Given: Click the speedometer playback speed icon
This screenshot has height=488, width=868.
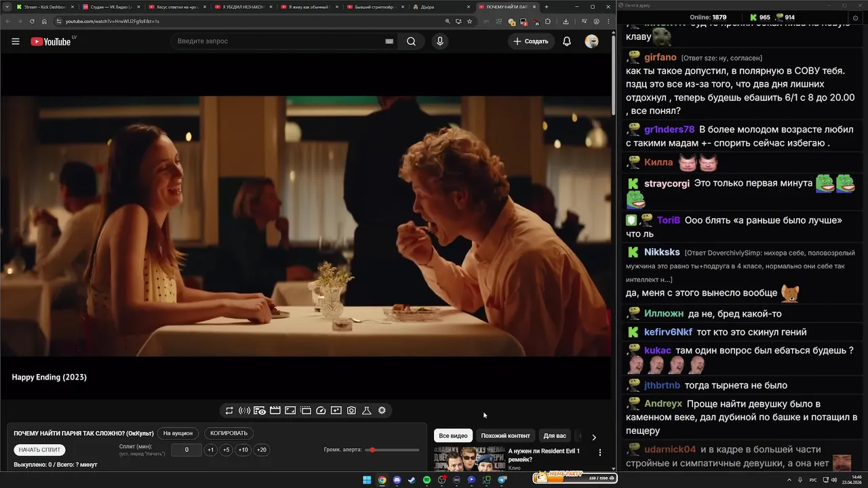Looking at the screenshot, I should [x=321, y=410].
